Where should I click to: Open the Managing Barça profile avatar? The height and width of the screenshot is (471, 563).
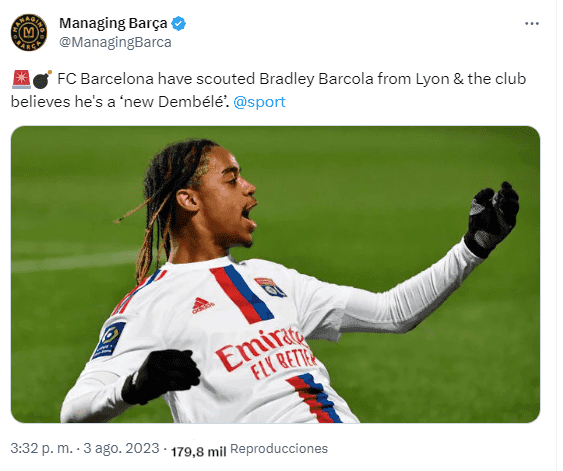pos(29,32)
